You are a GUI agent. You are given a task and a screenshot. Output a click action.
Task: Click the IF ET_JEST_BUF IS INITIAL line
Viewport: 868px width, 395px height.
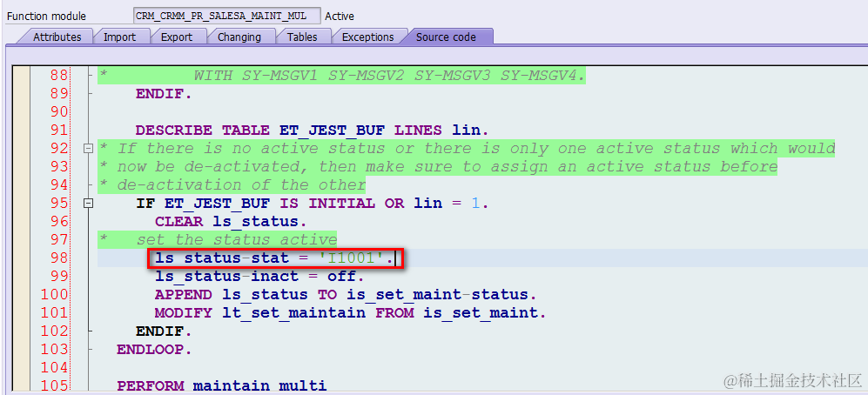tap(313, 203)
